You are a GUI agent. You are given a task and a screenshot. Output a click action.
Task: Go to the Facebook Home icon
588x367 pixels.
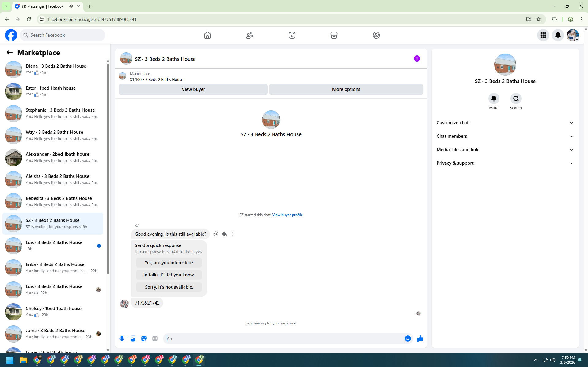(x=207, y=35)
